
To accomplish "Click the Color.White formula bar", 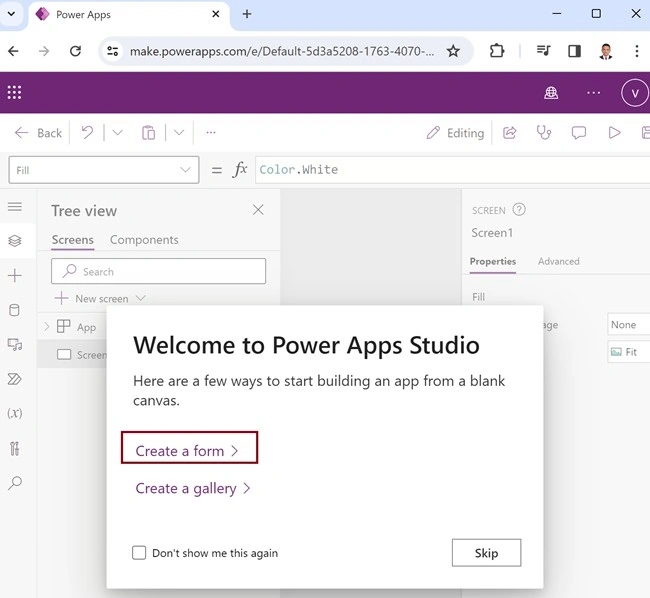I will 453,169.
